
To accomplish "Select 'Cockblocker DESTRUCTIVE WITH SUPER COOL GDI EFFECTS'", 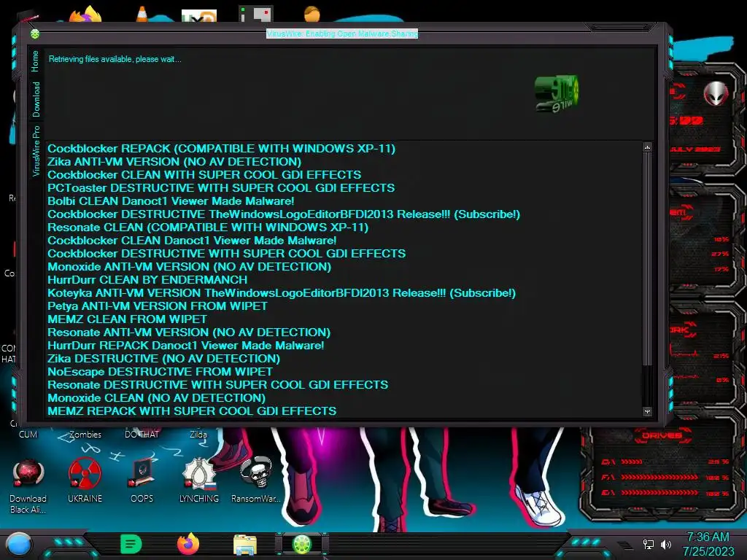I will pos(227,253).
